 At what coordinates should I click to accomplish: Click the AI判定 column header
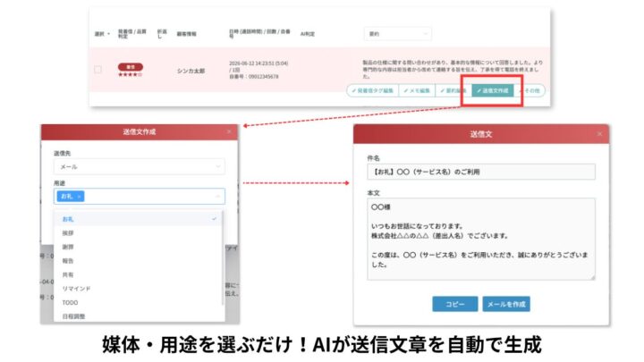pos(307,34)
